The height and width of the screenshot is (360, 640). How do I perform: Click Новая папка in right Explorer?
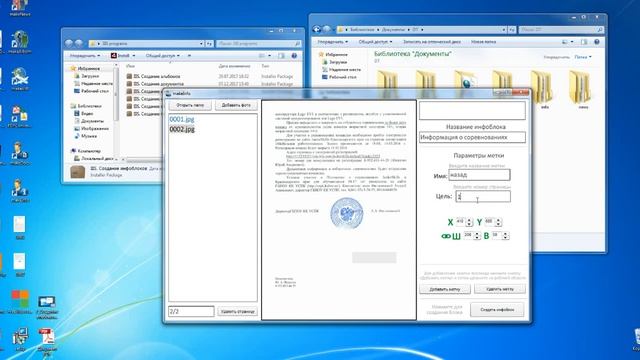click(x=483, y=42)
